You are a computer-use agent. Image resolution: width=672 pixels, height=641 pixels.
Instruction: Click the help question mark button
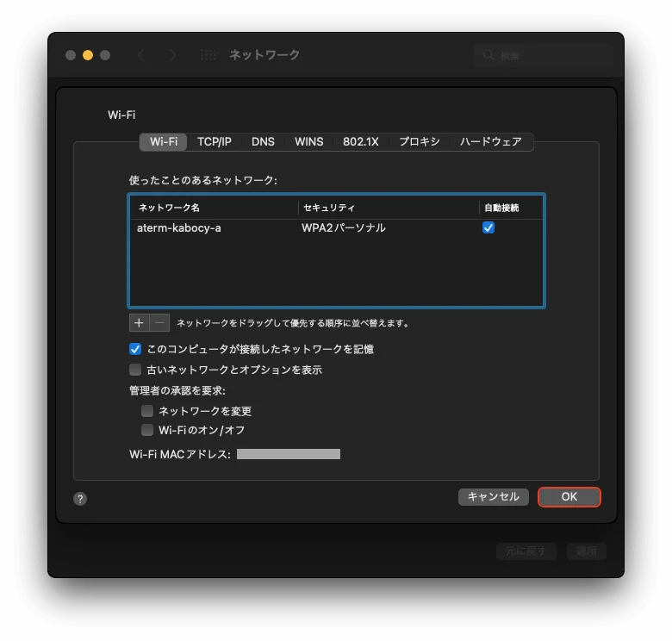80,499
